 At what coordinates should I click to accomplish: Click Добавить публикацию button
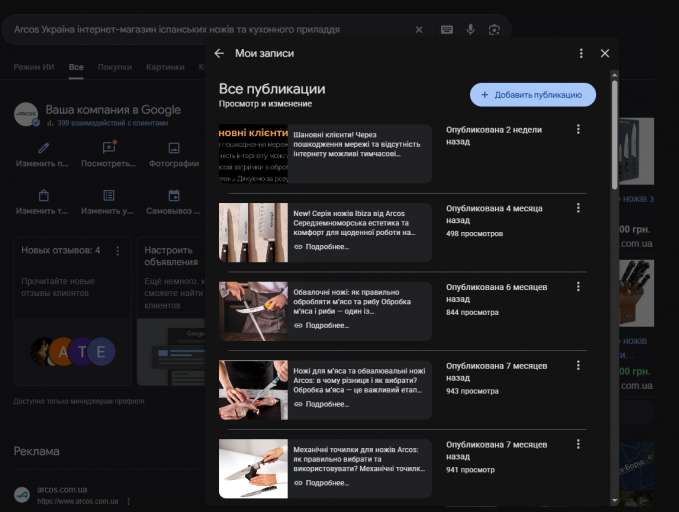[533, 95]
